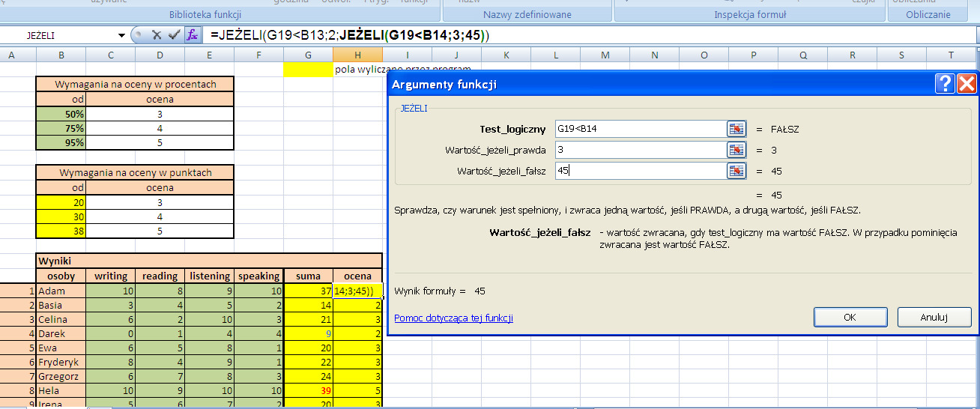Click Basia's suma cell showing 14

tap(308, 305)
